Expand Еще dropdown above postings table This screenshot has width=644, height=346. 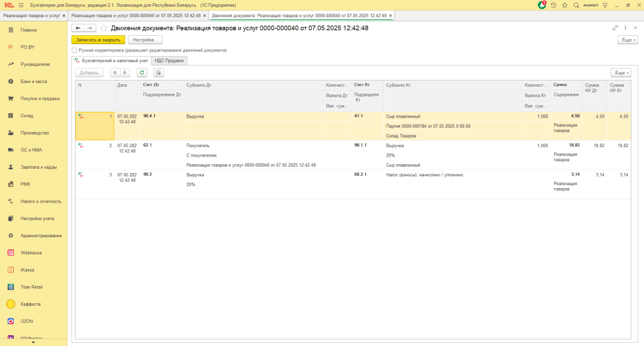(621, 73)
